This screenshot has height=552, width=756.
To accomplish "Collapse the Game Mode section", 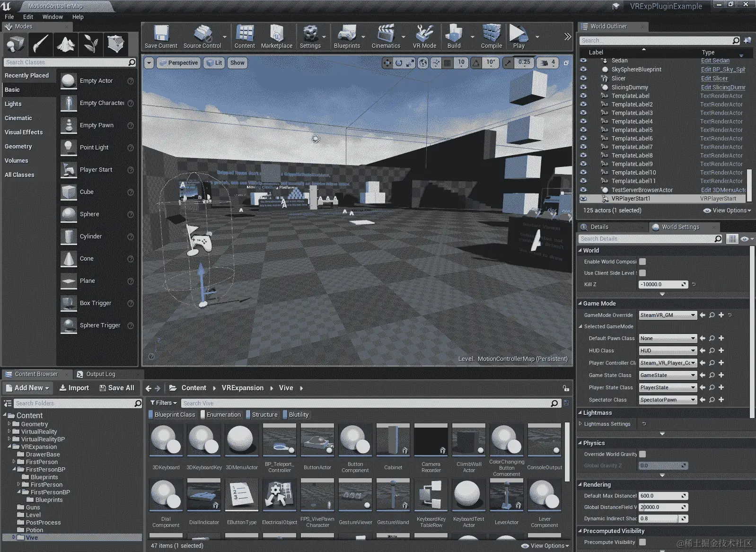I will click(580, 304).
